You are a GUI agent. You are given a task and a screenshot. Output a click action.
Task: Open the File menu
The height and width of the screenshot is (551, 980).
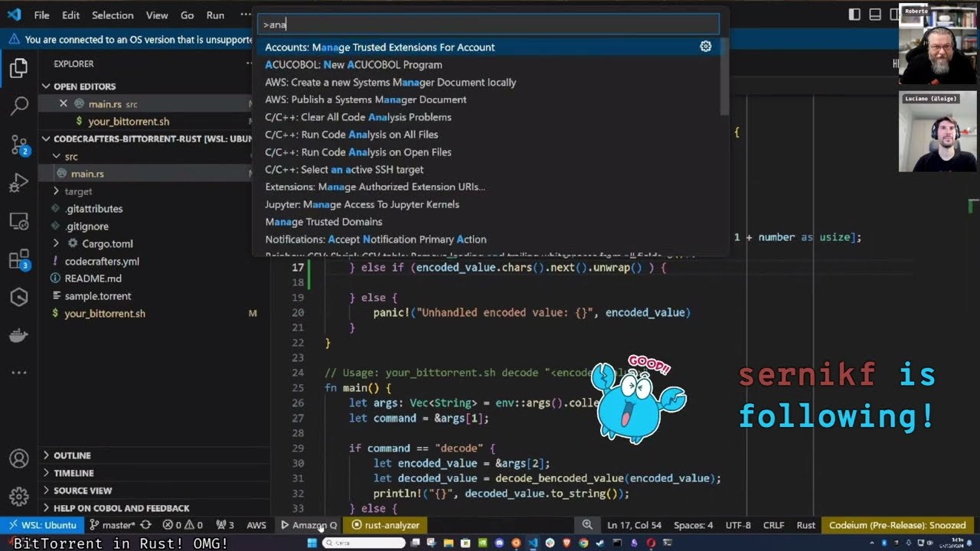[x=41, y=15]
